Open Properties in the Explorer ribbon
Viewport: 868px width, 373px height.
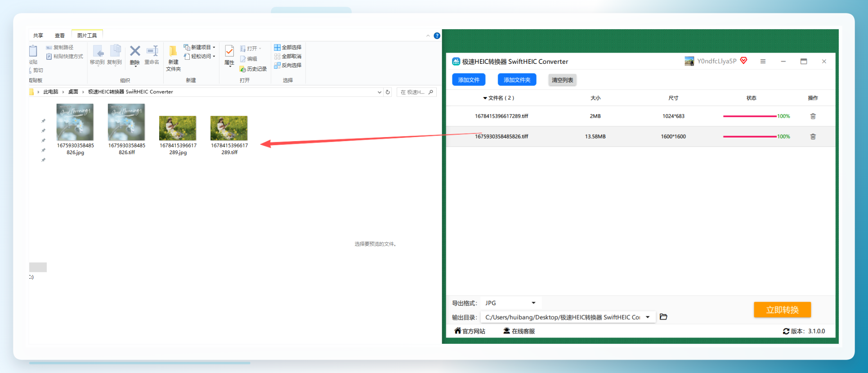(229, 55)
